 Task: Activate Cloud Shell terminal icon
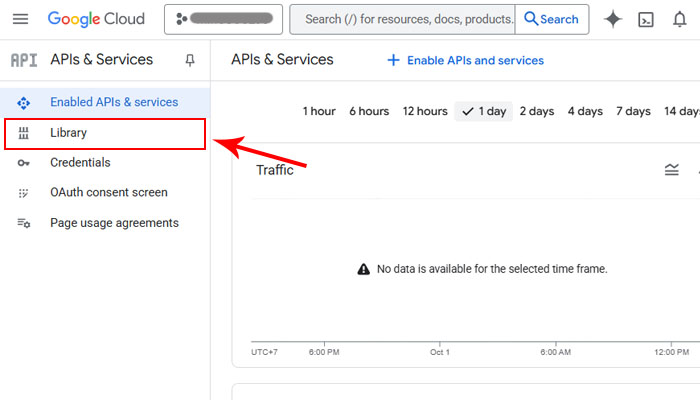click(x=647, y=19)
